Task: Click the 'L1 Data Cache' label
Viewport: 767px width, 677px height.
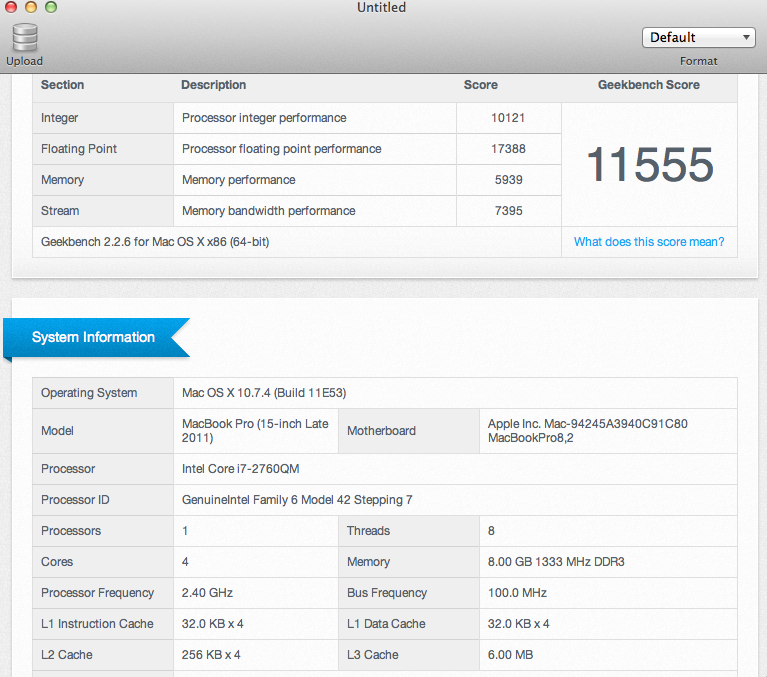Action: tap(386, 624)
